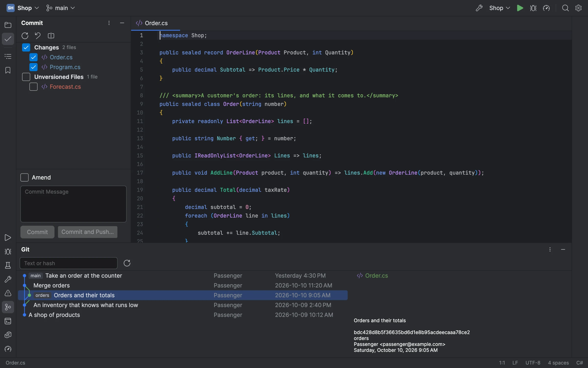Select commit 'An inventory that knows what runs low'
The image size is (588, 368).
pyautogui.click(x=183, y=305)
